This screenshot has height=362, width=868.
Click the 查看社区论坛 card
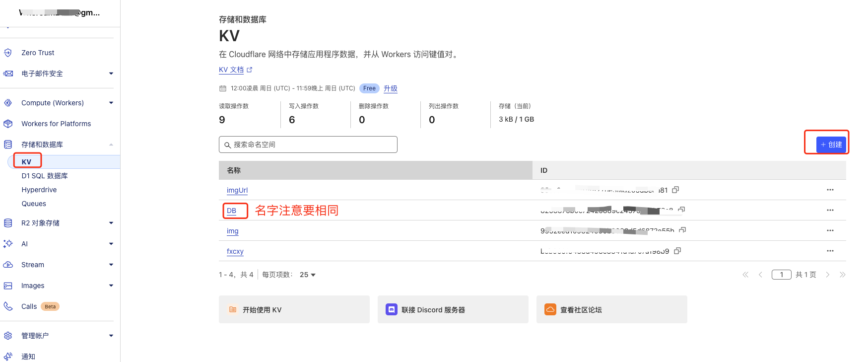612,309
